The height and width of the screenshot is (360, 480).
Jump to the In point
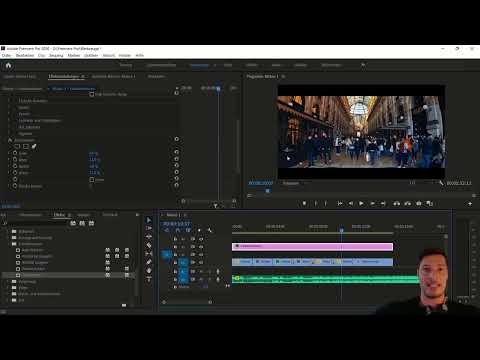pyautogui.click(x=340, y=203)
